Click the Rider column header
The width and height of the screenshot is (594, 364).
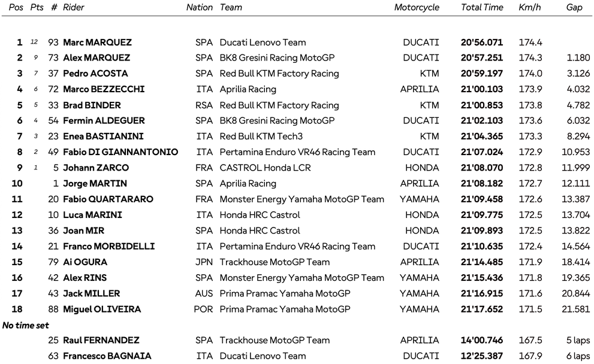click(x=73, y=8)
